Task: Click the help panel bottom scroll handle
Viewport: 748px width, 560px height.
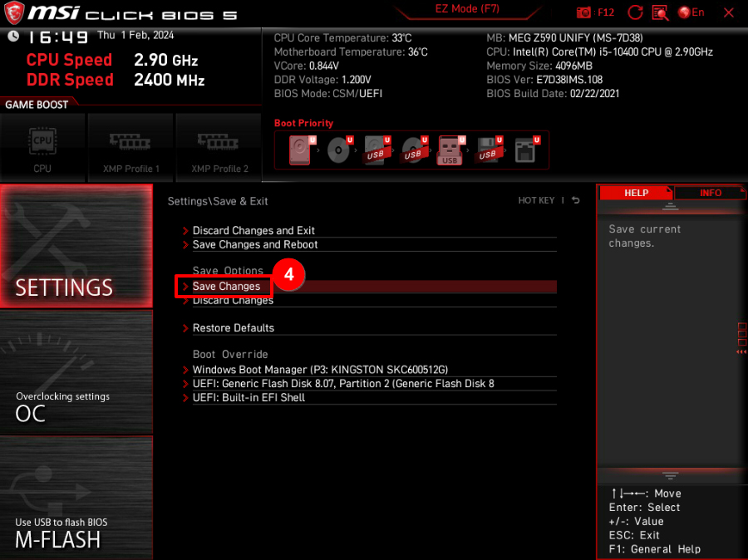Action: [x=670, y=475]
